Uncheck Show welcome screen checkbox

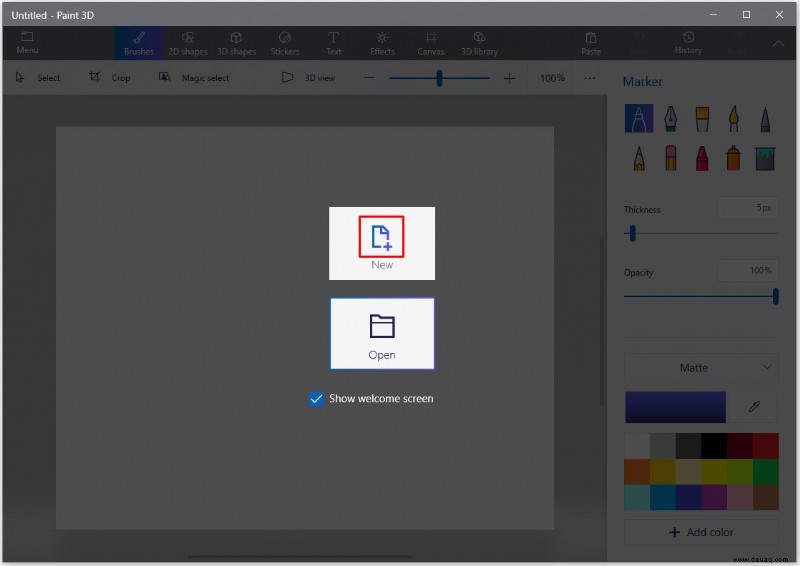tap(316, 399)
